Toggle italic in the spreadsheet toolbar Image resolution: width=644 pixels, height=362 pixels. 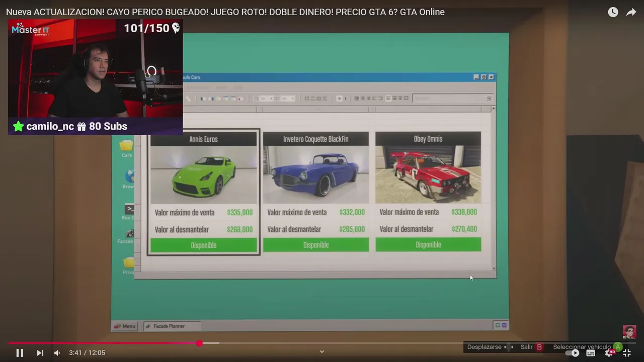345,99
